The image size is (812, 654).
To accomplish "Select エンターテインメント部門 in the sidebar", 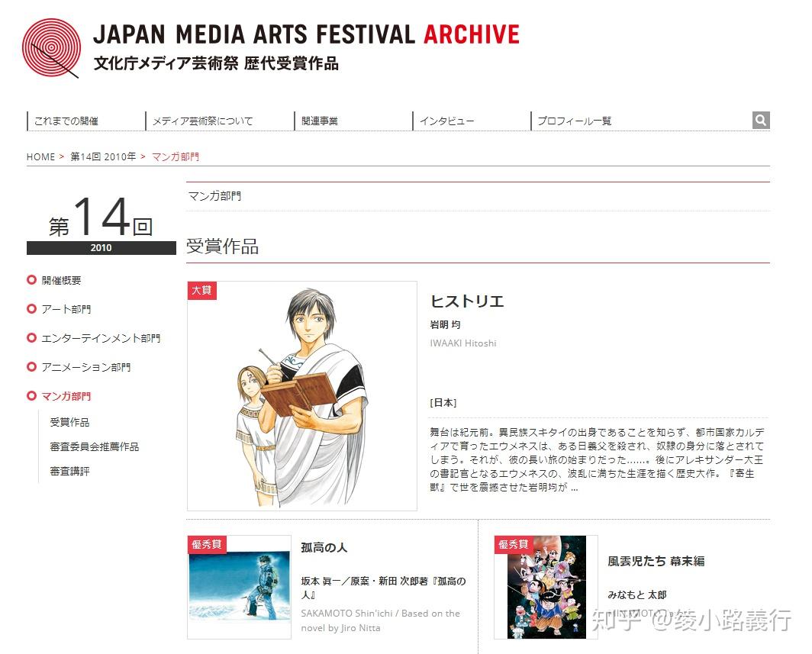I will pyautogui.click(x=101, y=338).
